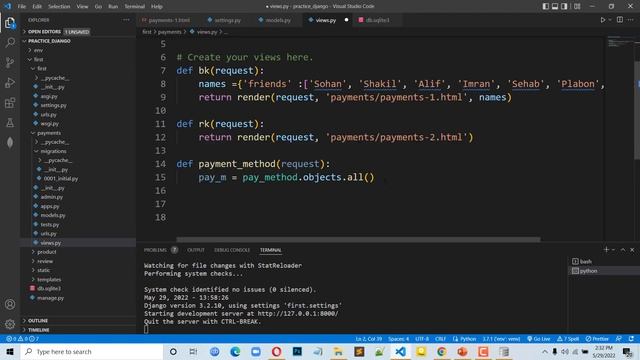
Task: Open the File menu
Action: coord(22,7)
